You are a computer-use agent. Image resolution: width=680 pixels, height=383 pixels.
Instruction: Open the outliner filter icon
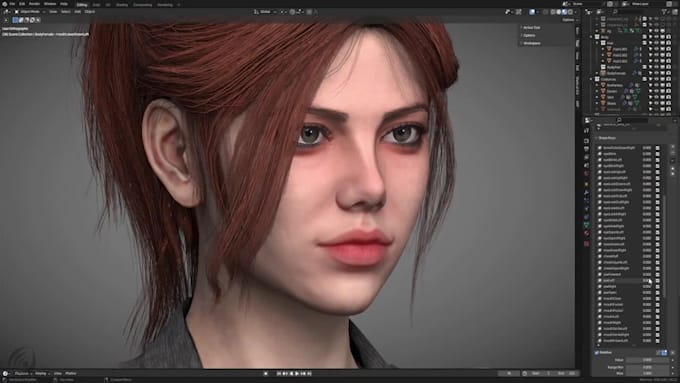click(664, 12)
